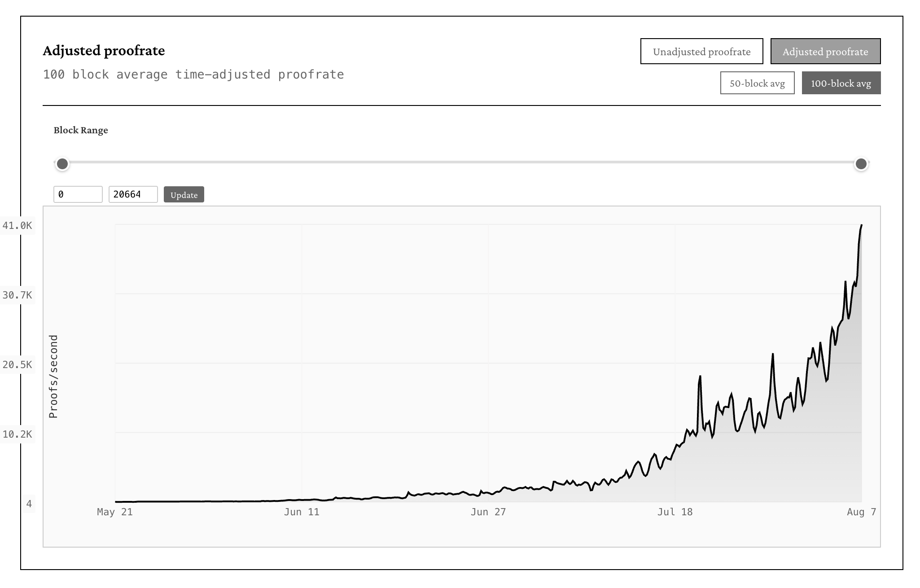Choose the 100-block avg option
The height and width of the screenshot is (588, 920).
coord(841,83)
